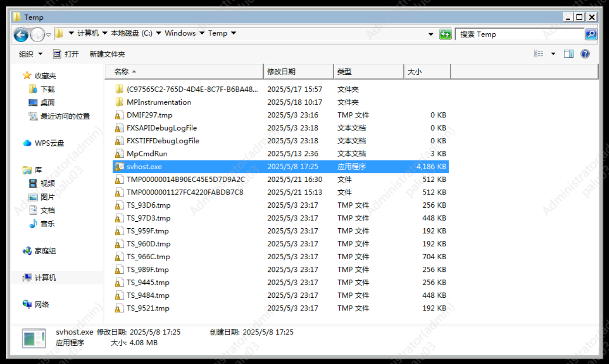Select the MPInstrumentation folder icon
609x364 pixels.
click(x=119, y=102)
